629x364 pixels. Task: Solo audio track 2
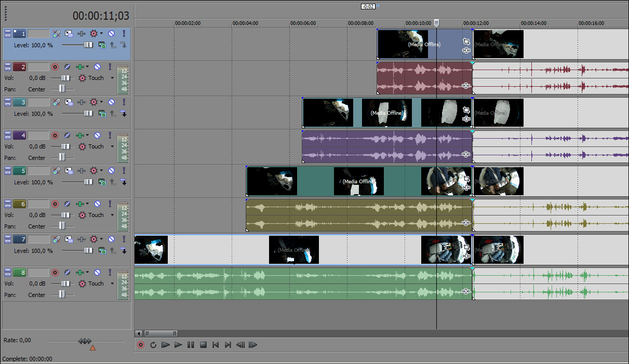click(x=110, y=66)
